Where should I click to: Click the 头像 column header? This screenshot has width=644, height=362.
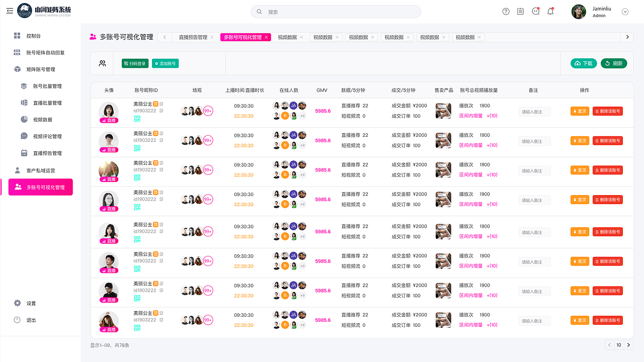pos(109,90)
